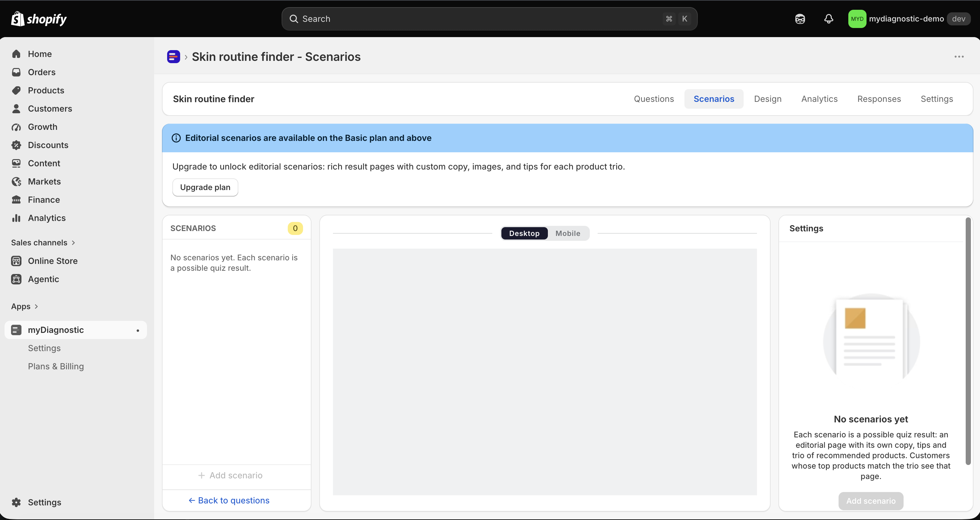Viewport: 980px width, 520px height.
Task: Click the Settings panel vertical scrollbar
Action: pyautogui.click(x=968, y=341)
